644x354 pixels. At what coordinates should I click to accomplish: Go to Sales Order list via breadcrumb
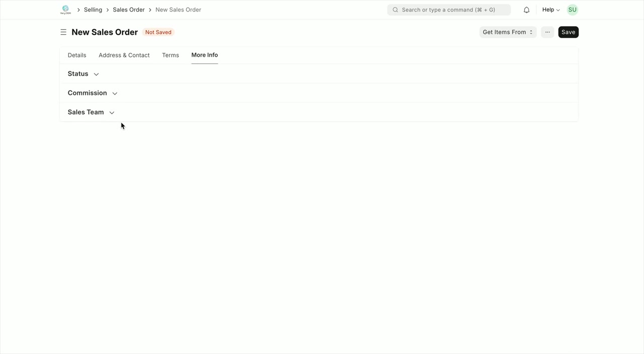[128, 9]
